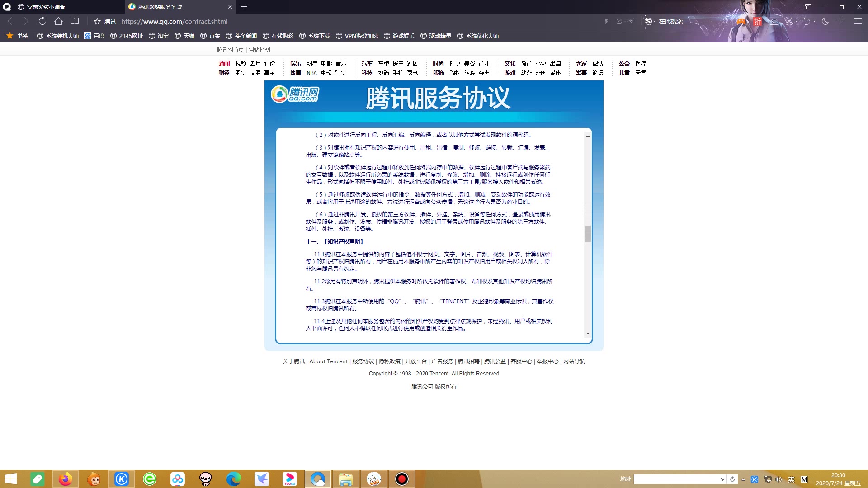
Task: Show hidden system tray icons
Action: pos(743,479)
